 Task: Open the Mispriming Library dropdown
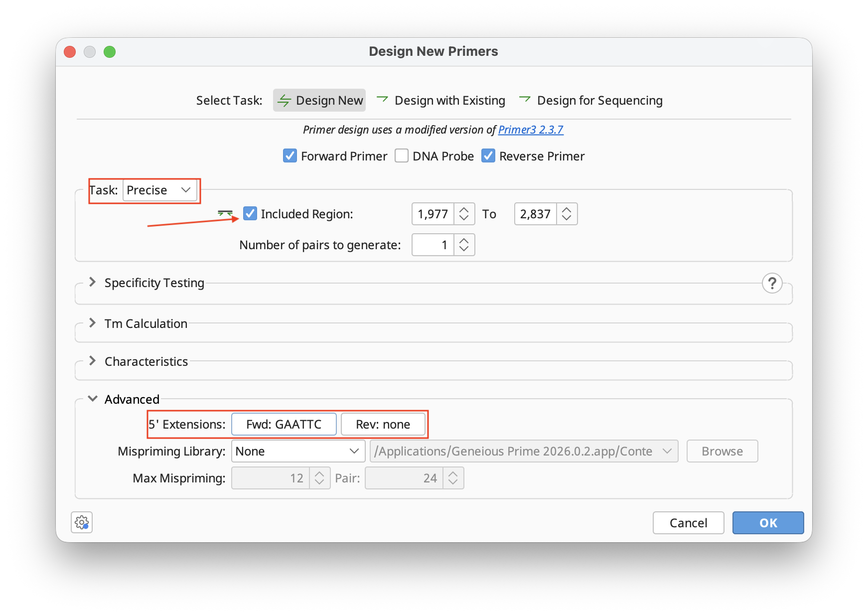(x=297, y=451)
